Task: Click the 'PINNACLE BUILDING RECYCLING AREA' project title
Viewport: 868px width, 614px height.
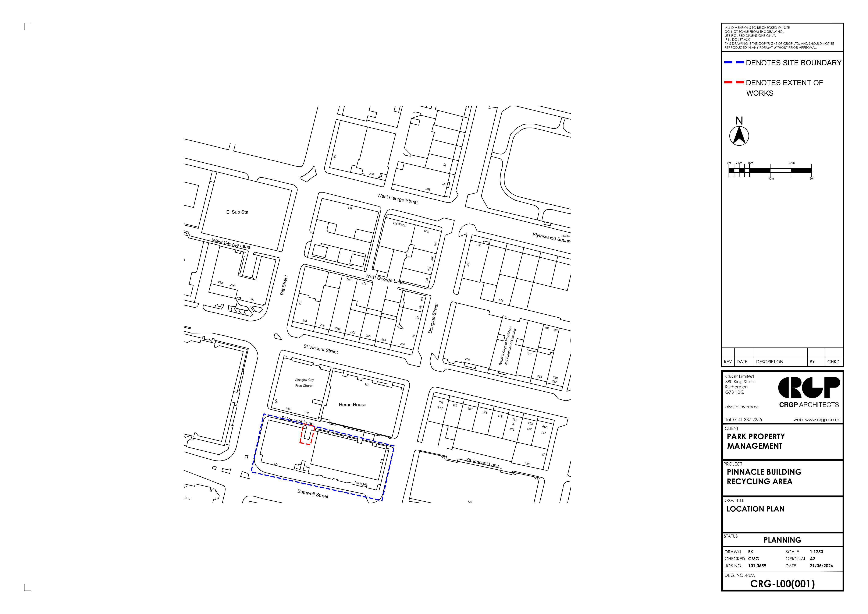Action: click(764, 477)
